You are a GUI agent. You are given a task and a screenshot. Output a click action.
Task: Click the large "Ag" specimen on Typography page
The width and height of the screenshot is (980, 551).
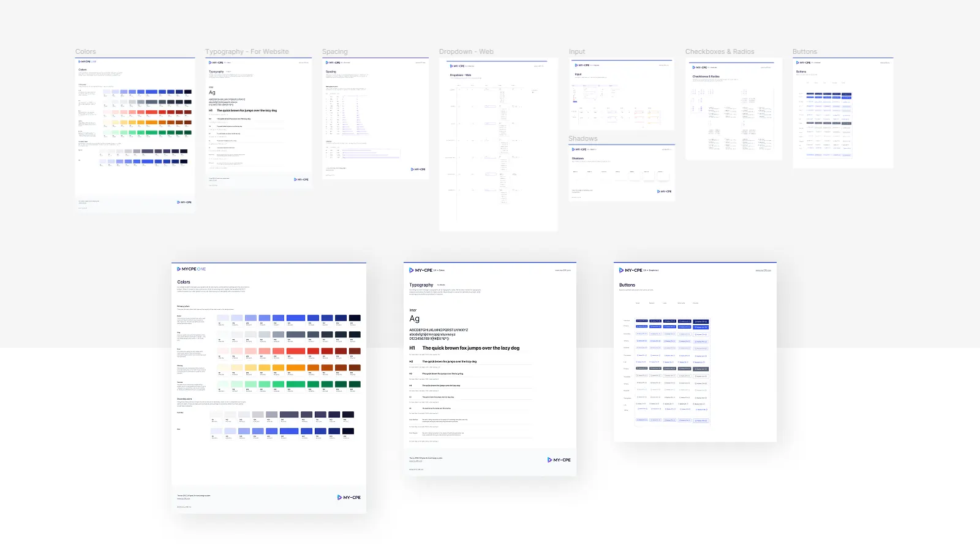(x=415, y=318)
